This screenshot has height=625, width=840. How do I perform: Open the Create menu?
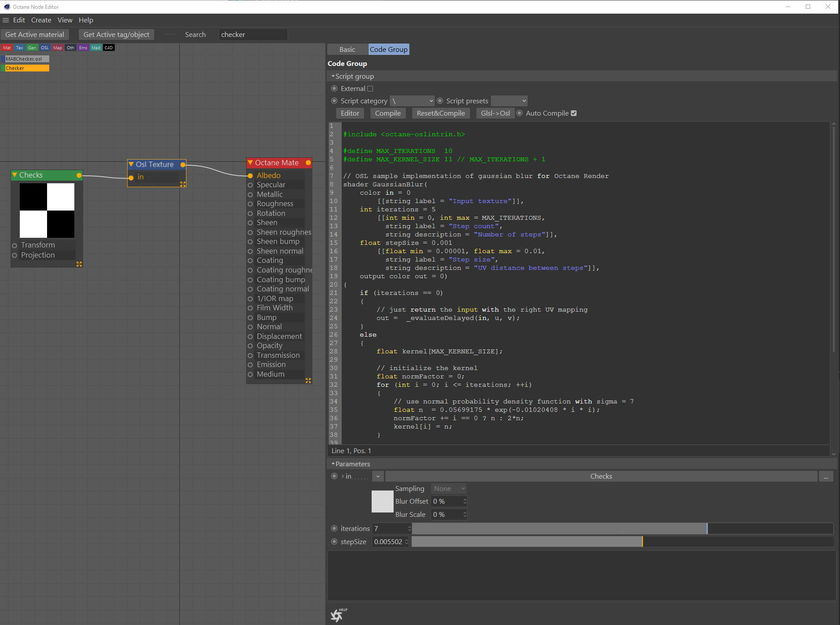point(41,20)
